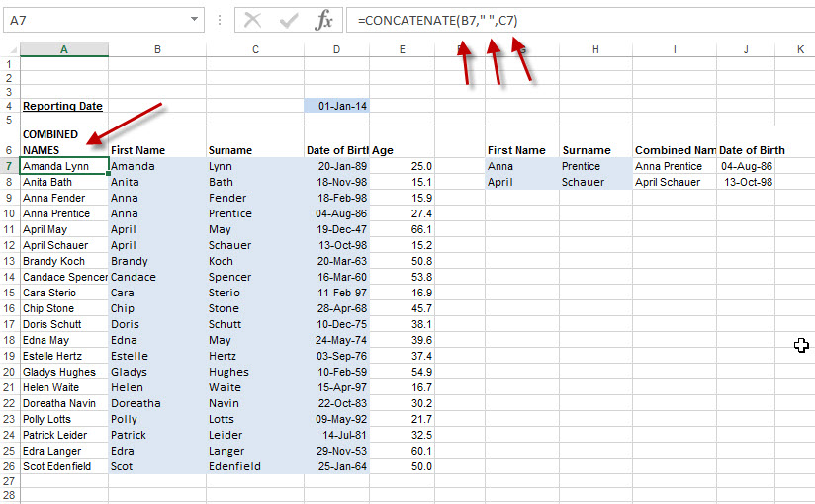Select the surname cell Prentice in column C
This screenshot has width=815, height=504.
tap(255, 213)
